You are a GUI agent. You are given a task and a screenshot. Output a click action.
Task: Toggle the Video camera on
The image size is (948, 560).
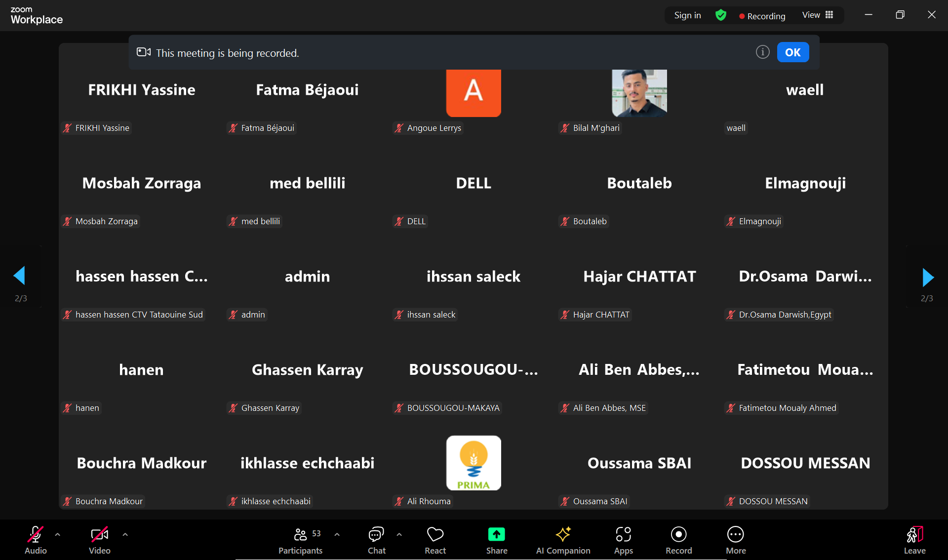pyautogui.click(x=99, y=535)
